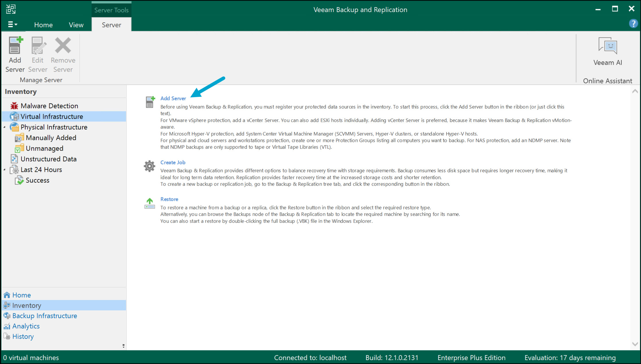Viewport: 641px width, 364px height.
Task: Select Unstructured Data tree node
Action: tap(48, 159)
